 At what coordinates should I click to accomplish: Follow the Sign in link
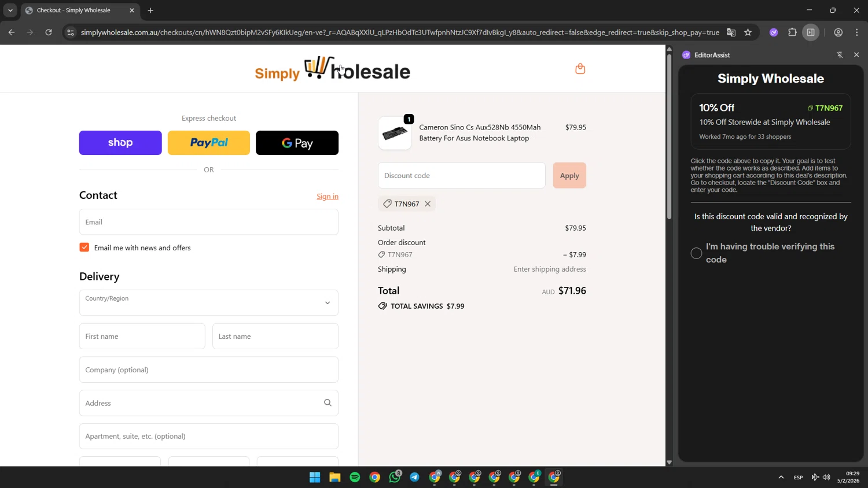point(328,197)
